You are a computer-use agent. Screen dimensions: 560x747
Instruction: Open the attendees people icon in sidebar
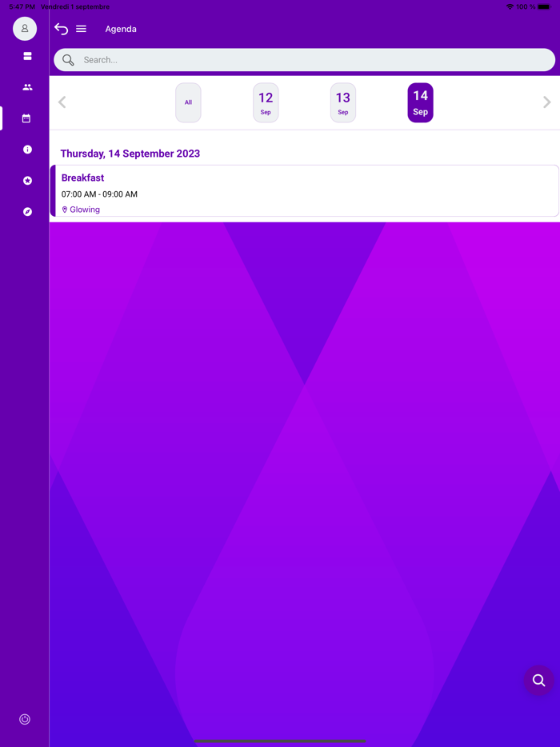[28, 87]
